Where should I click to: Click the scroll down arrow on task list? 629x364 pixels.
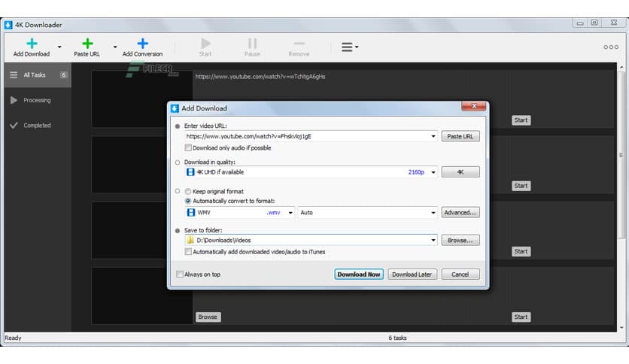[621, 327]
